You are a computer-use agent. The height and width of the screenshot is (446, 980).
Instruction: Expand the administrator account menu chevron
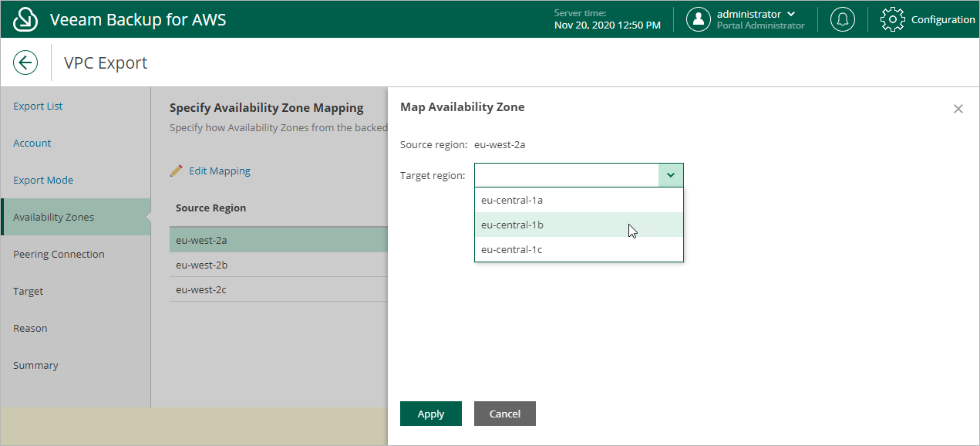[791, 14]
